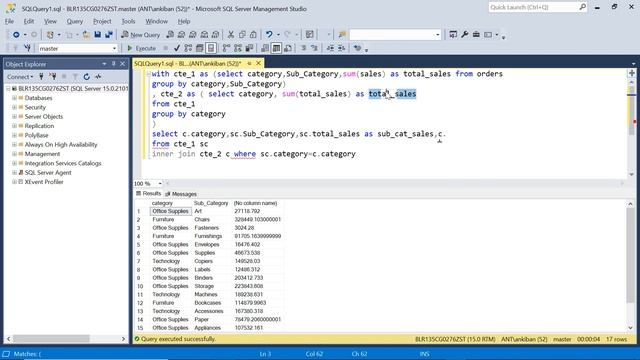Click the Save file icon
The width and height of the screenshot is (640, 360).
[98, 35]
